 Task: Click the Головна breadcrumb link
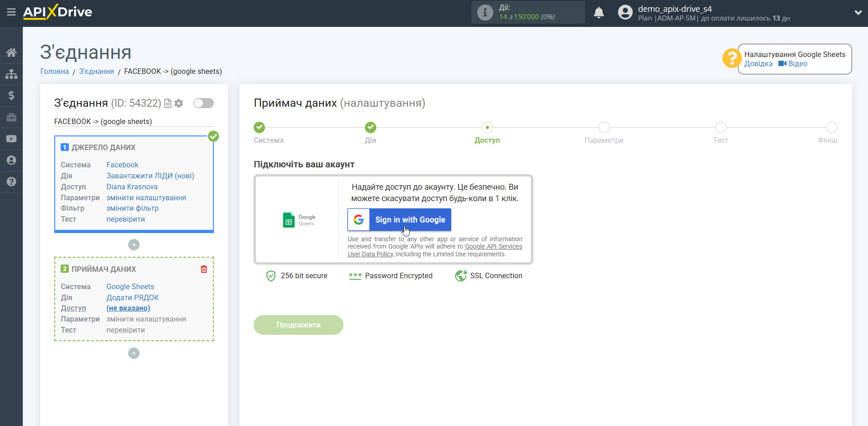pos(55,72)
